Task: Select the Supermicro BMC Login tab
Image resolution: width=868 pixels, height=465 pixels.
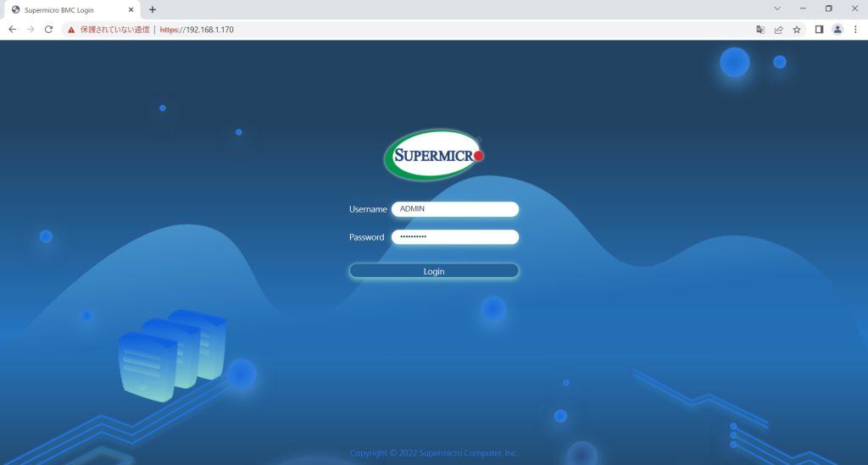Action: (x=64, y=9)
